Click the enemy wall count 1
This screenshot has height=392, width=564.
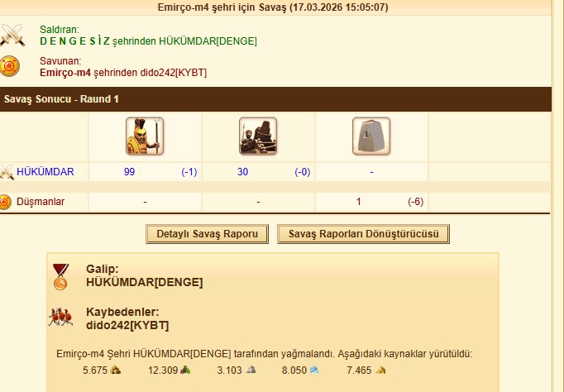[359, 202]
